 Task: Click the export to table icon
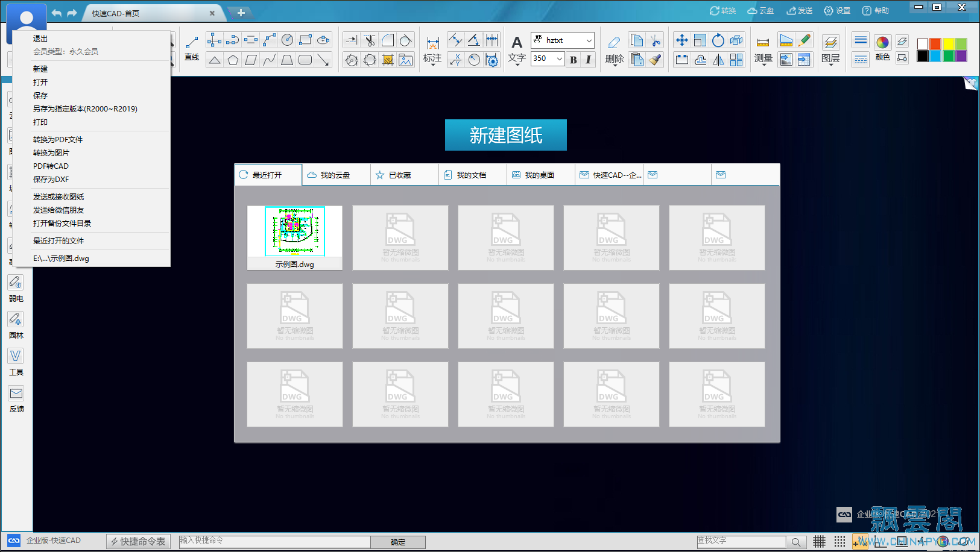pyautogui.click(x=804, y=60)
